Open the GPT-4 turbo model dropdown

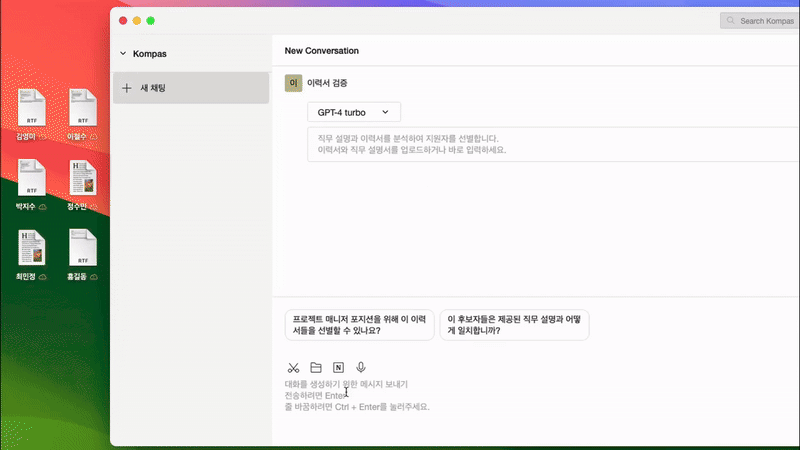[x=354, y=112]
